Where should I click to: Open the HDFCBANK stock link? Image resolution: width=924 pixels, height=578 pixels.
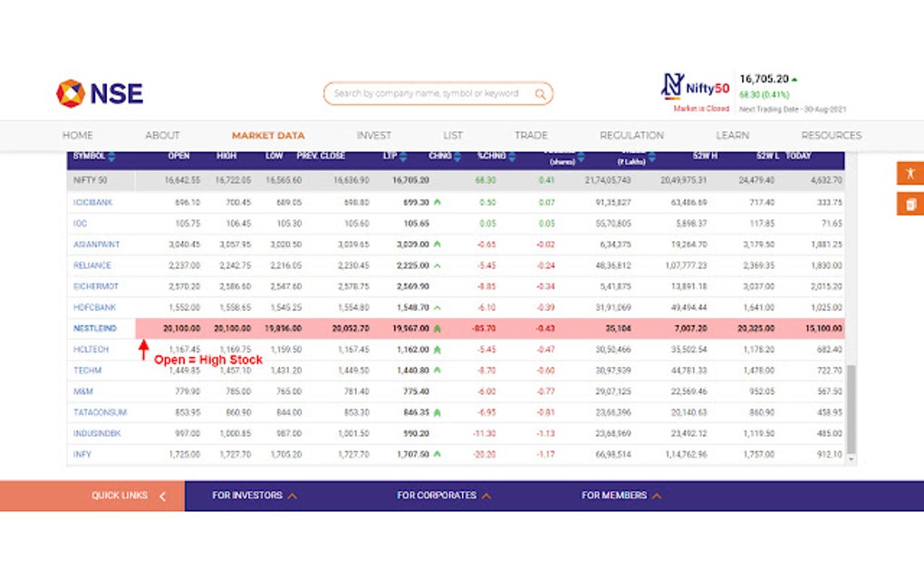point(93,307)
